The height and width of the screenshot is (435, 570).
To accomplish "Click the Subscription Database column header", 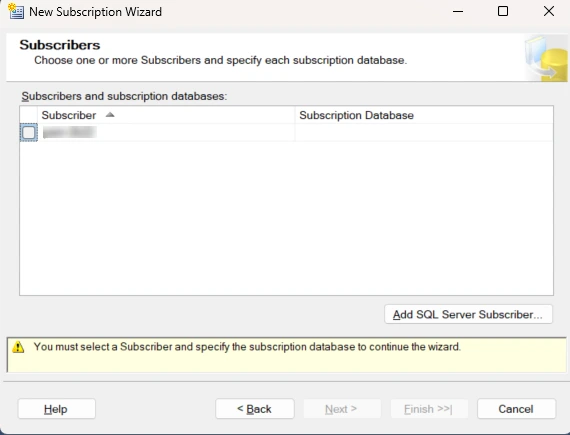I will coord(424,115).
